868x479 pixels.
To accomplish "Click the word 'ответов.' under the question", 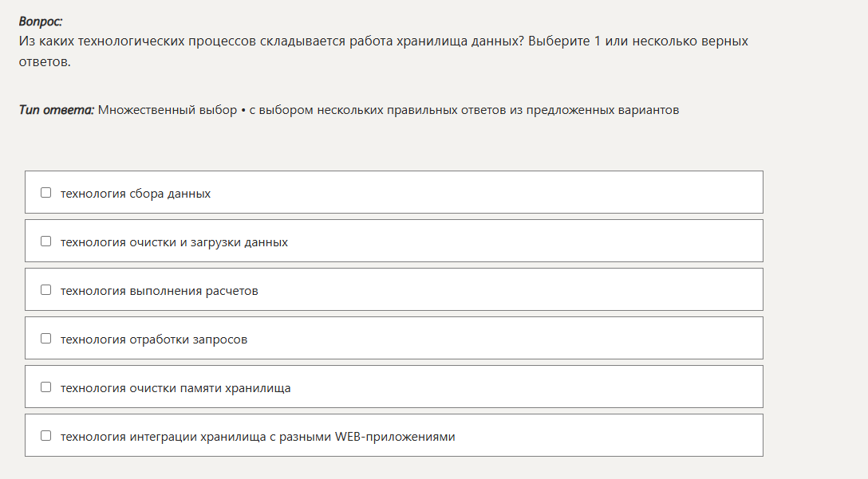I will click(x=45, y=62).
